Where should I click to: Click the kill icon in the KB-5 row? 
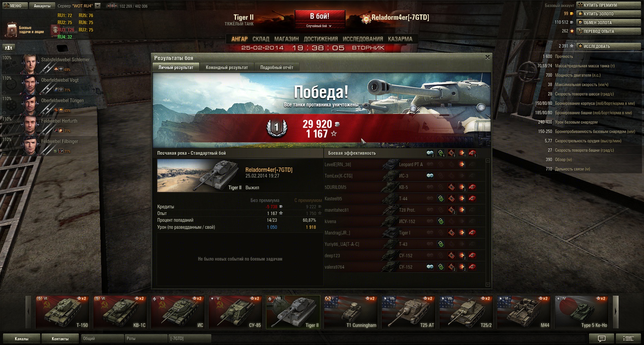(472, 187)
